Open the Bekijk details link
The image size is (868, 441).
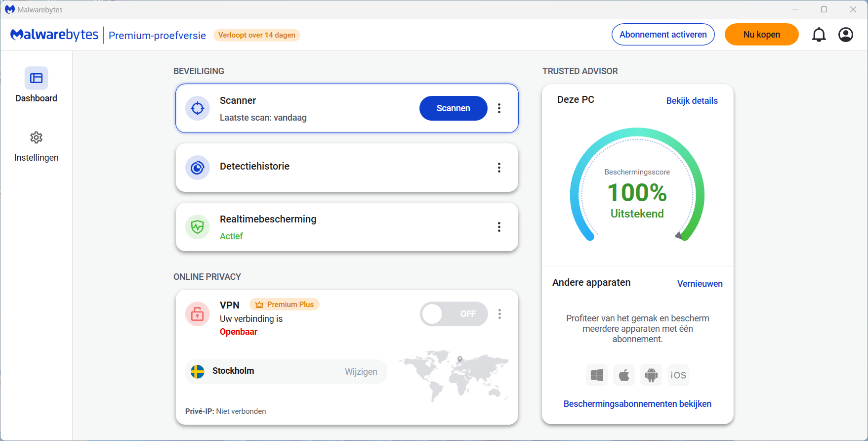(x=692, y=101)
